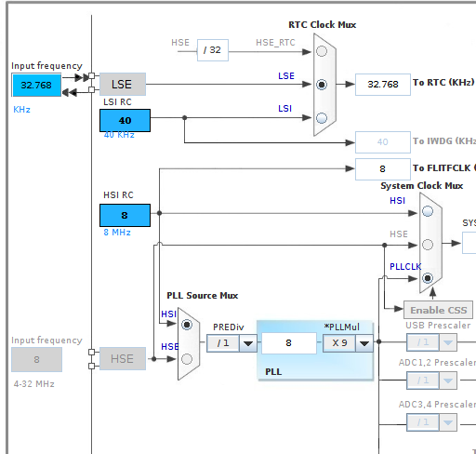Select LSI radio in RTC Clock Mux
Viewport: 476px width, 454px height.
point(322,118)
